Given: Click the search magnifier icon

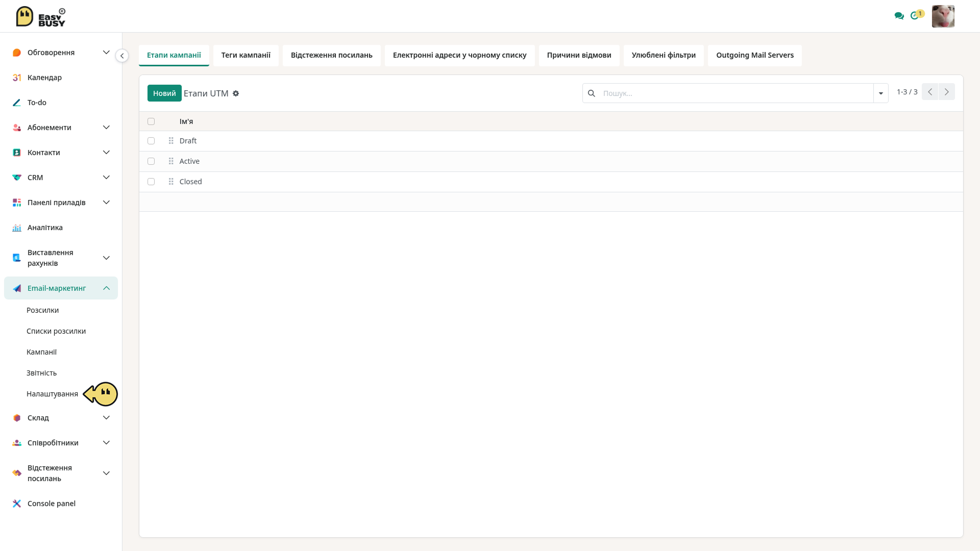Looking at the screenshot, I should click(x=592, y=93).
